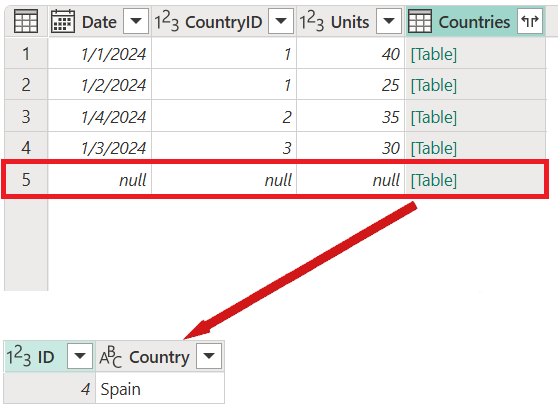Select row number 2 header
558x408 pixels.
click(x=26, y=85)
